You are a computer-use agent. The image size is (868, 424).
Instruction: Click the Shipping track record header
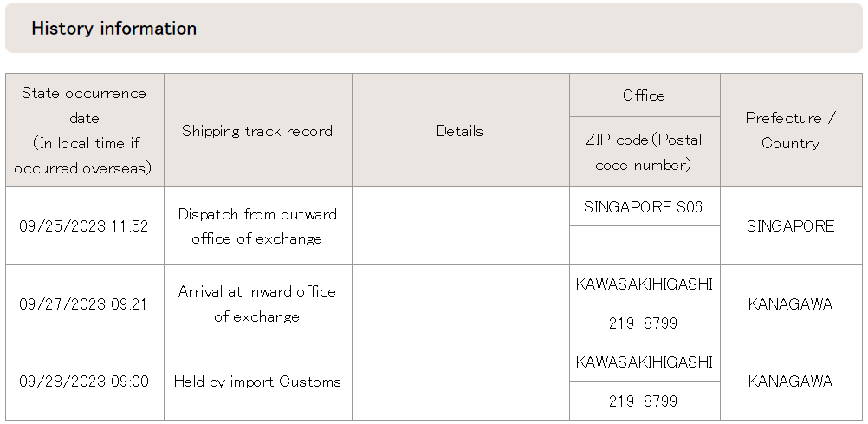[x=257, y=131]
